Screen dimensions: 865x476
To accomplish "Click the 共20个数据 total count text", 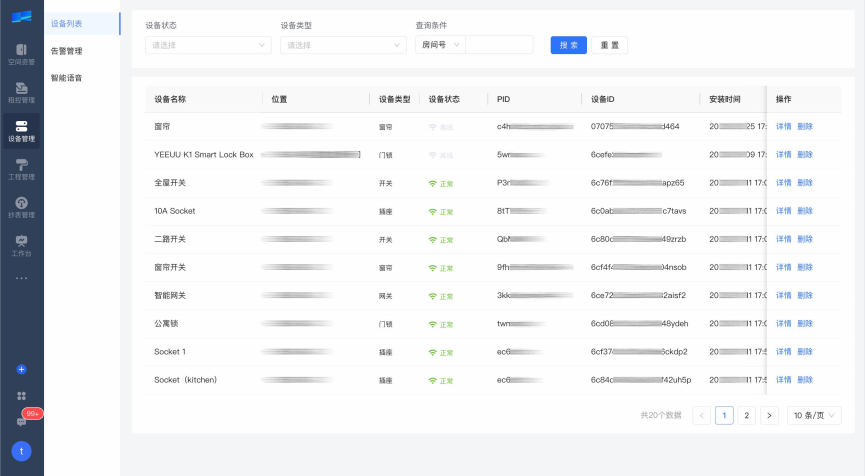I will tap(661, 415).
